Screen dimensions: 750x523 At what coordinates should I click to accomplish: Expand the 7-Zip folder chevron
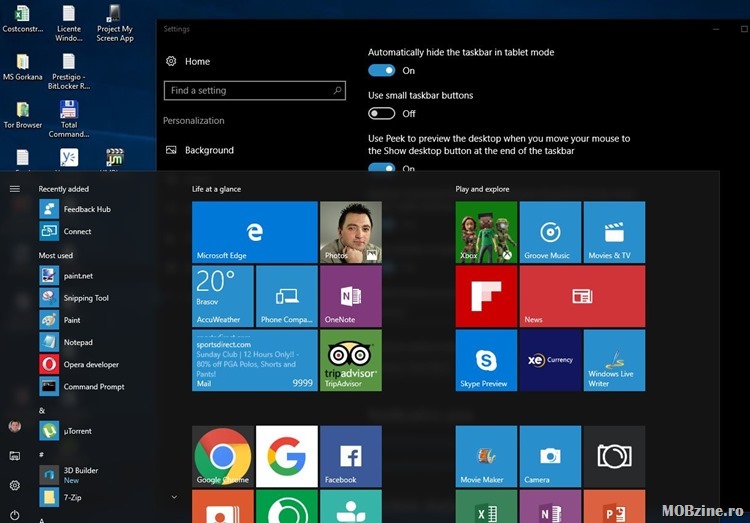[x=174, y=497]
